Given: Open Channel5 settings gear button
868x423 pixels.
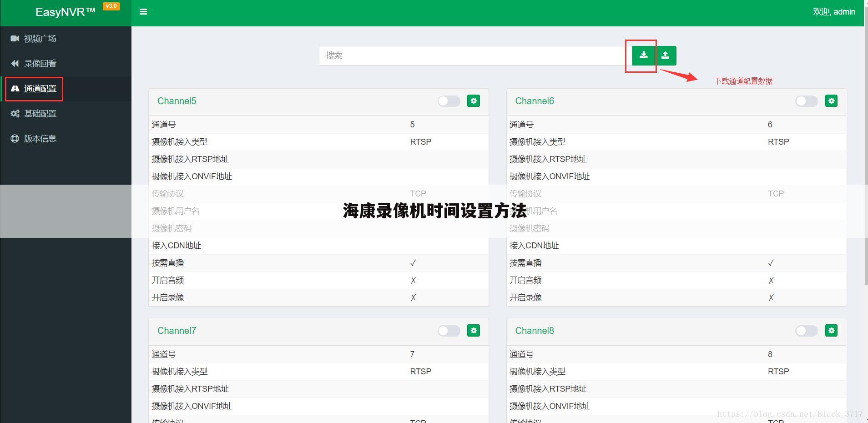Looking at the screenshot, I should [x=474, y=101].
